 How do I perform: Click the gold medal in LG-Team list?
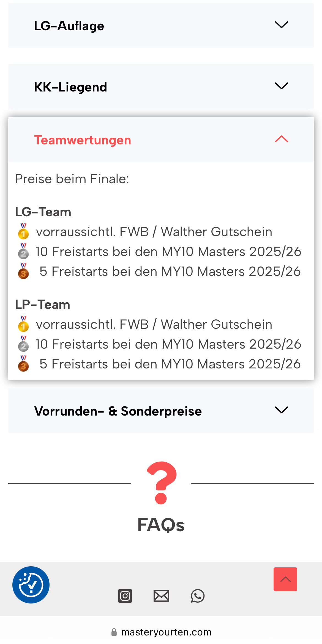coord(23,231)
